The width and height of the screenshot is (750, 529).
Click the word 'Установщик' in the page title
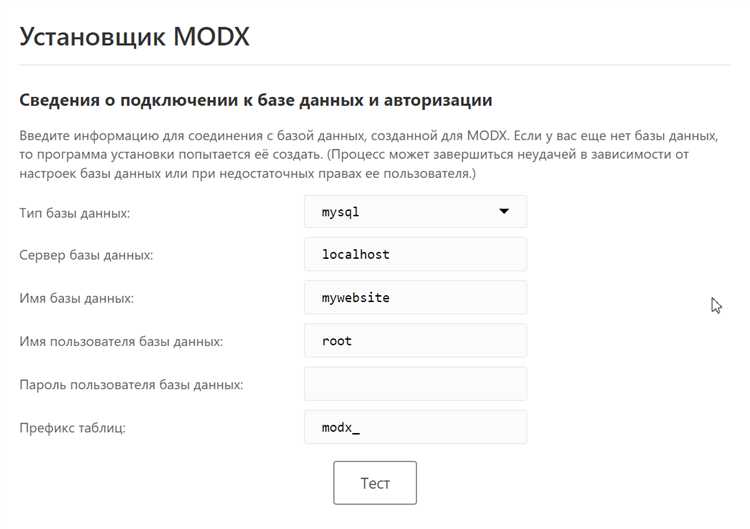point(90,36)
